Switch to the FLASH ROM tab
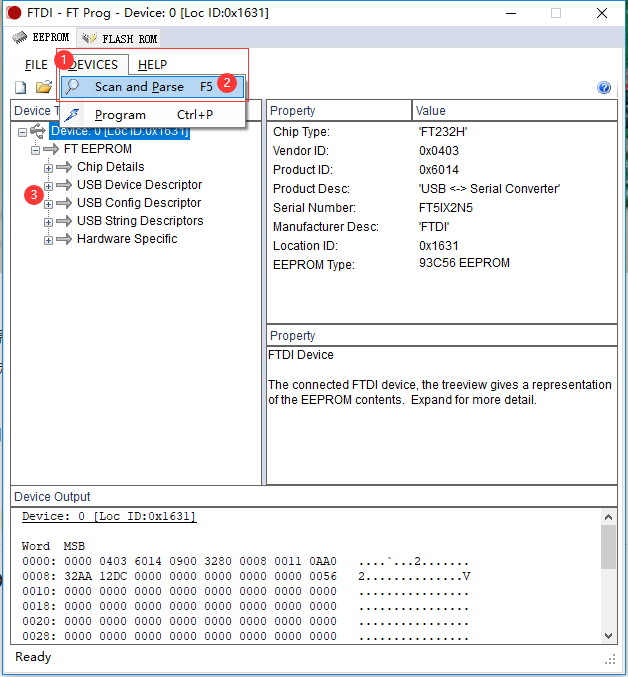Viewport: 628px width, 677px height. (119, 39)
